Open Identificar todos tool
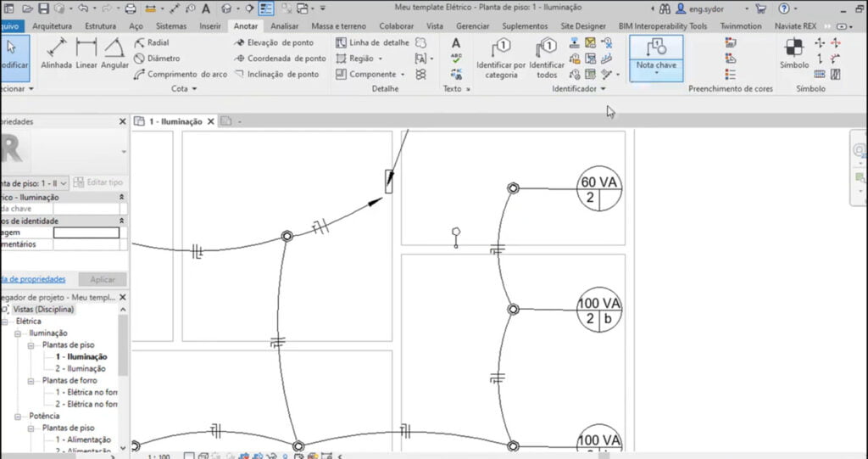 click(547, 59)
